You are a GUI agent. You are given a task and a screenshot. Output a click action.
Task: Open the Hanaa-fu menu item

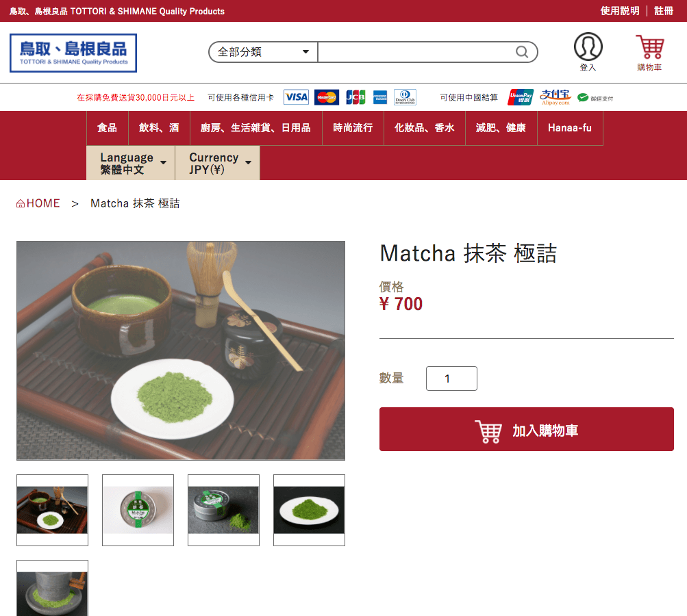pos(570,128)
